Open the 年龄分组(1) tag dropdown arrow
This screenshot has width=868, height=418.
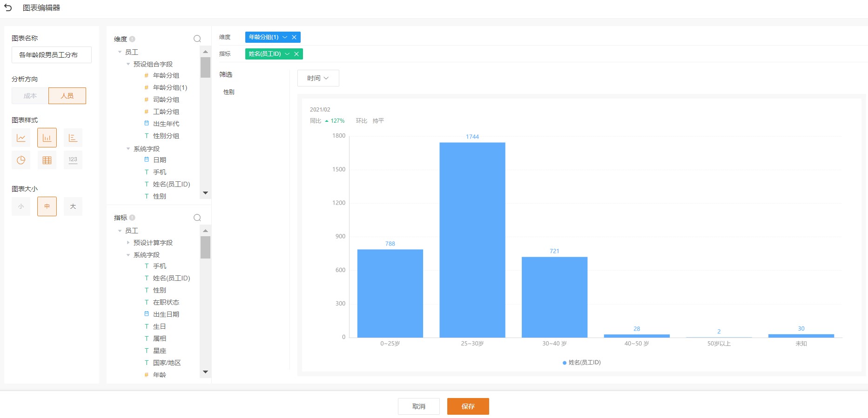point(285,37)
